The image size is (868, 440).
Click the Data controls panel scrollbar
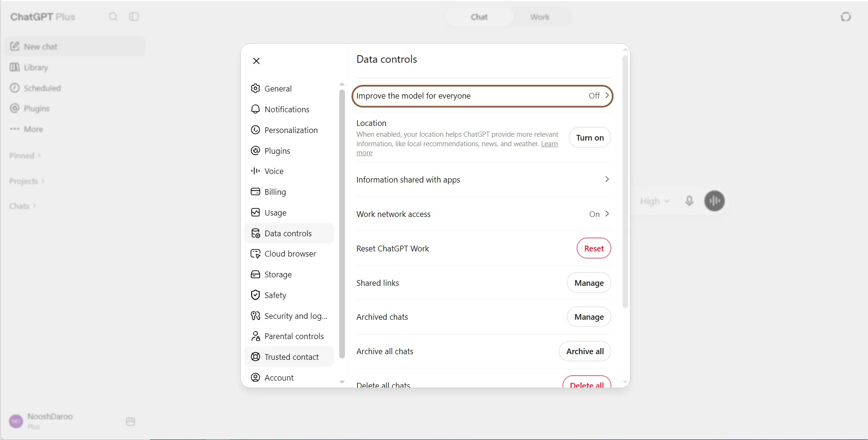(625, 182)
